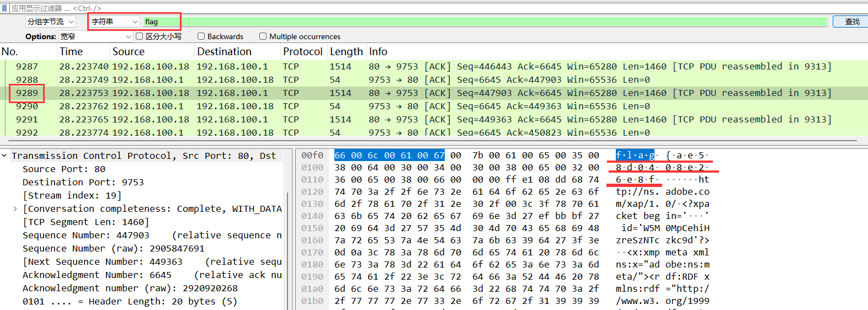Click ASCII text id='W5M 0MpCehiH
This screenshot has width=868, height=310.
665,228
